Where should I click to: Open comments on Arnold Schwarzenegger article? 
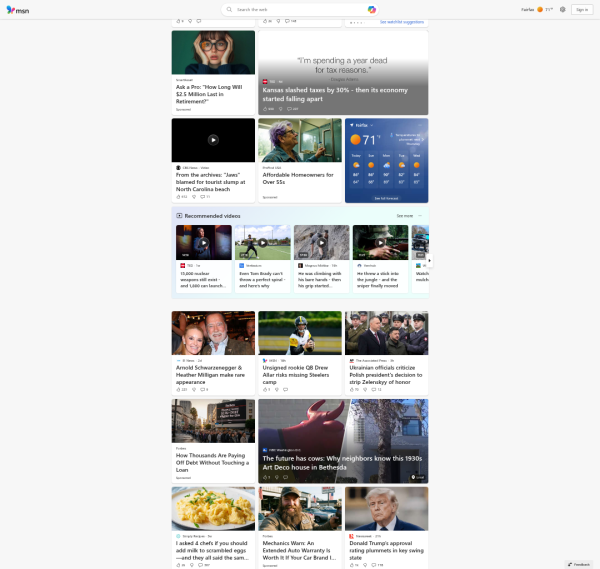point(204,390)
